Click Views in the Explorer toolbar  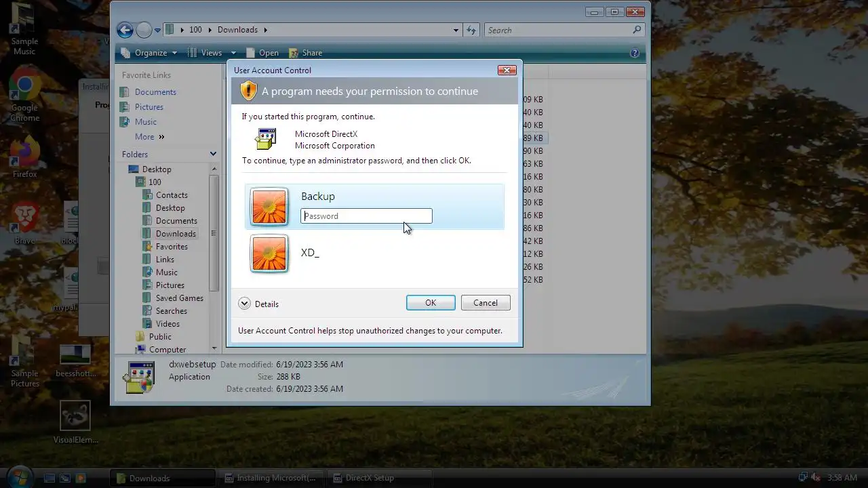point(205,53)
